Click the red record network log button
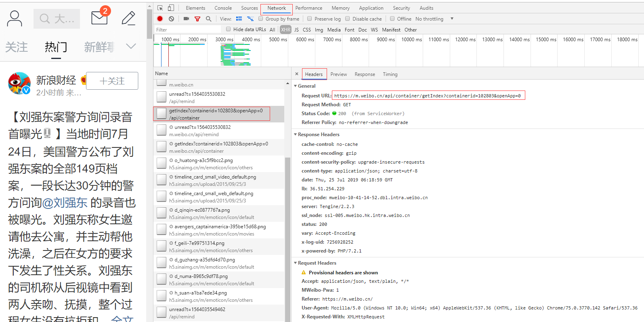Screen dimensions: 644x322 (160, 19)
